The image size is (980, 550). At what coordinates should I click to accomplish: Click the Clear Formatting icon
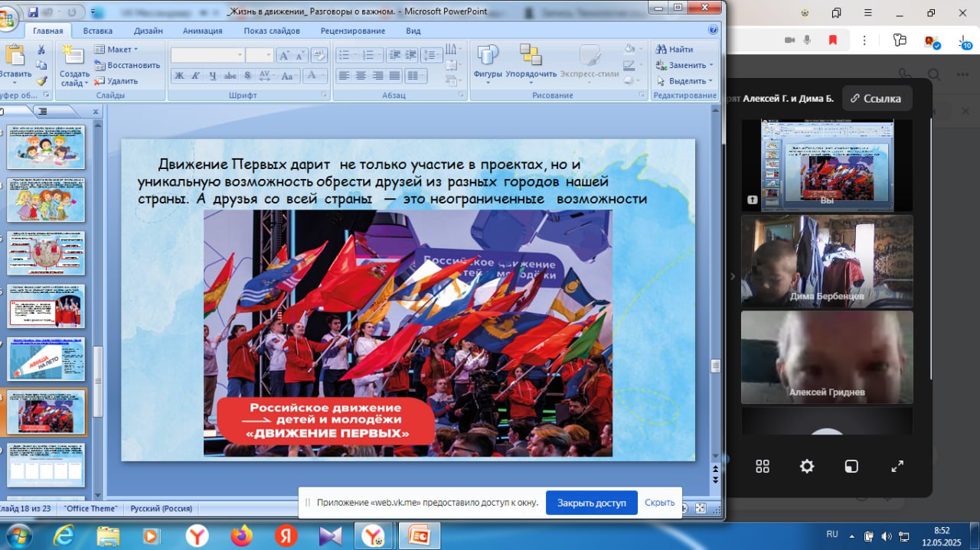319,55
